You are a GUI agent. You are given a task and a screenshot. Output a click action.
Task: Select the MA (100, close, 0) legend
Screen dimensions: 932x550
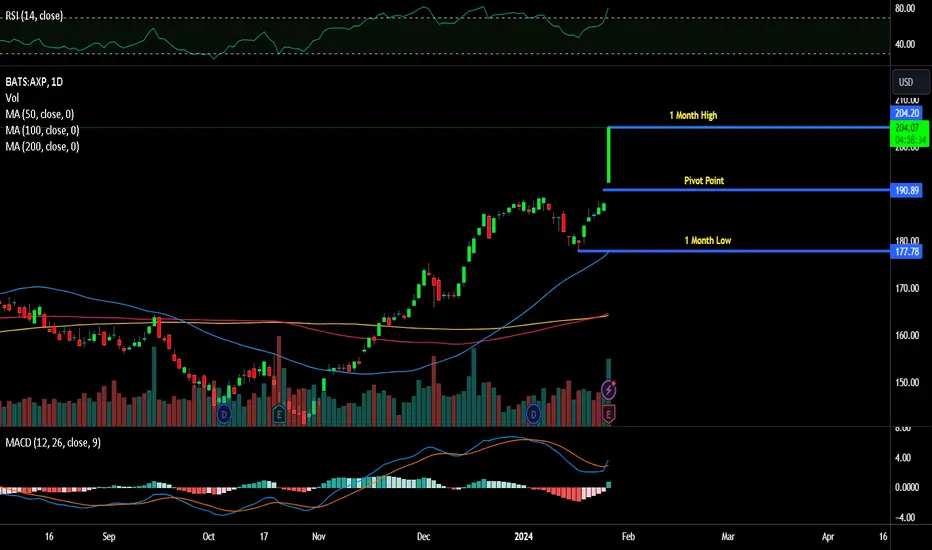click(x=42, y=130)
